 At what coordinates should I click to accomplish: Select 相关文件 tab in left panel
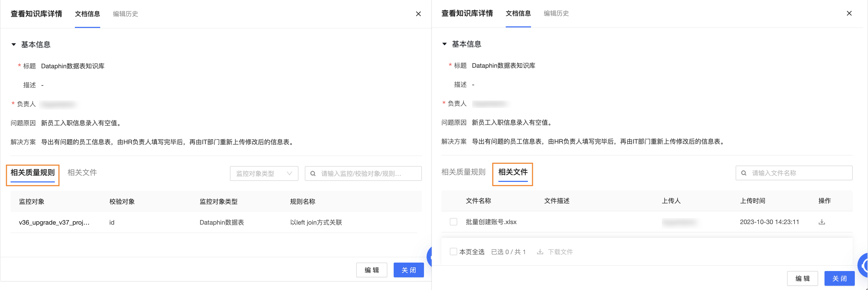pyautogui.click(x=82, y=173)
